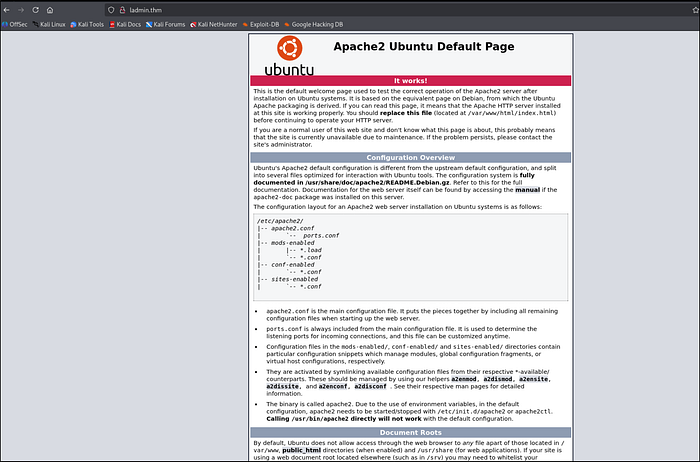Click the a2dismod helper name
This screenshot has height=462, width=700.
pyautogui.click(x=498, y=379)
